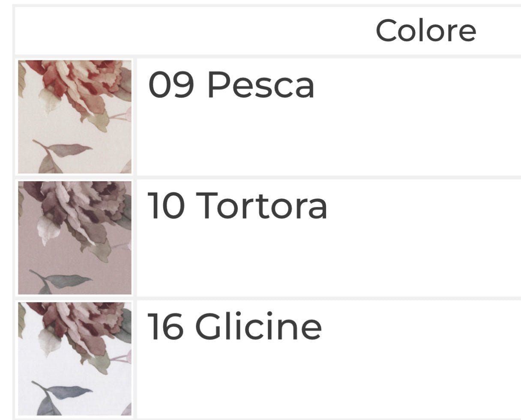521x420 pixels.
Task: Choose the 16 Glicine color label
Action: pos(234,327)
